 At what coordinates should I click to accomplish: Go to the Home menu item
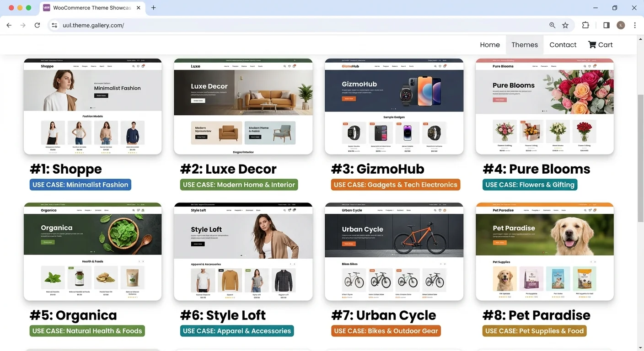coord(489,45)
